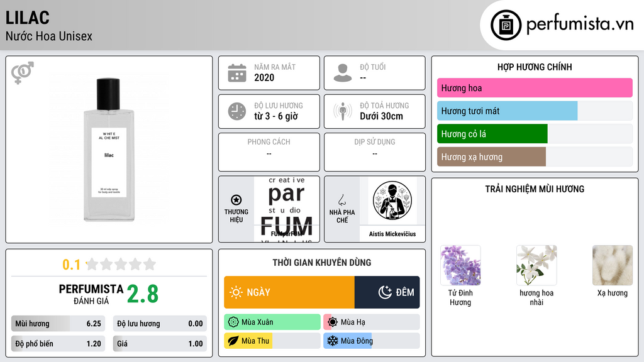Screen dimensions: 644x362
Task: Select the Mùa Xuân season bar
Action: pyautogui.click(x=272, y=322)
